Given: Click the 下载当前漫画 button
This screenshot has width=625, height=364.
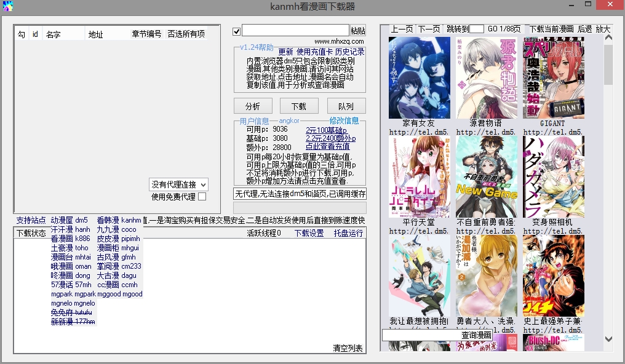Looking at the screenshot, I should coord(551,29).
